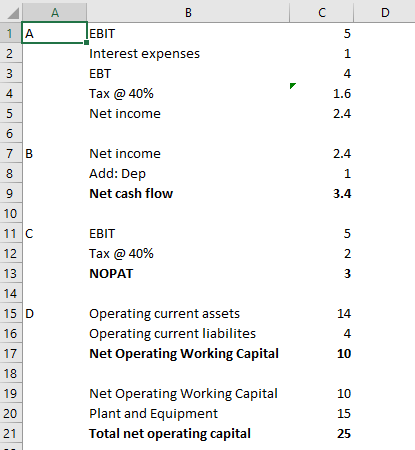The height and width of the screenshot is (450, 415).
Task: Select row 6 header
Action: pos(11,133)
